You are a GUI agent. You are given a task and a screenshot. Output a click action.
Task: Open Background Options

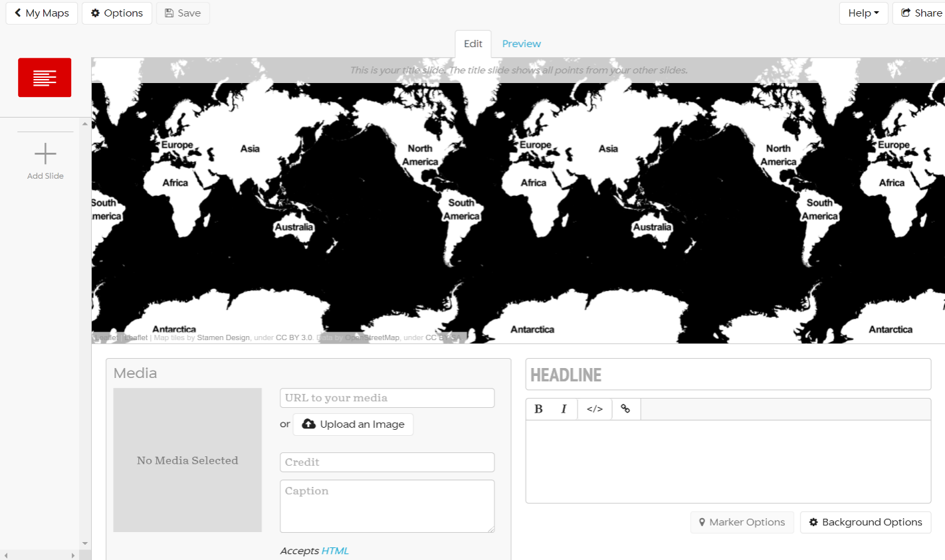pyautogui.click(x=865, y=522)
